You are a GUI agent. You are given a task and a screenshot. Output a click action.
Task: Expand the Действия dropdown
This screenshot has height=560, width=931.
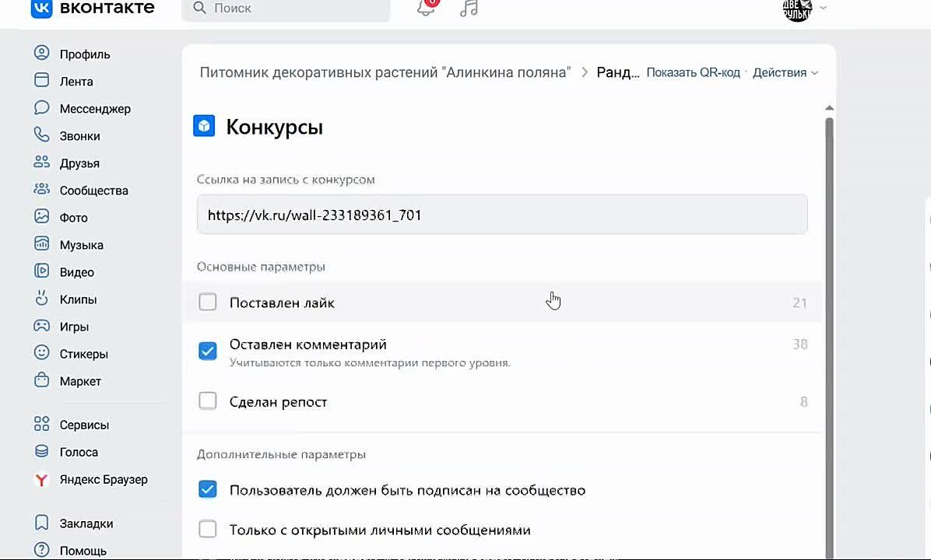point(785,72)
